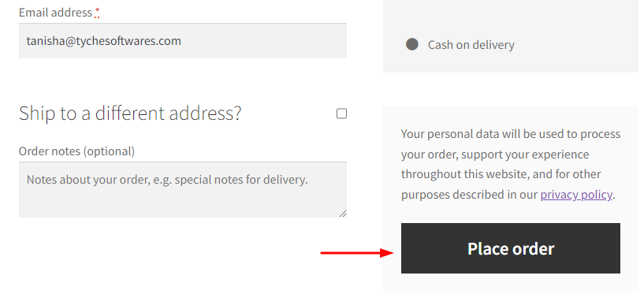Click the Cash on delivery label text

point(471,45)
